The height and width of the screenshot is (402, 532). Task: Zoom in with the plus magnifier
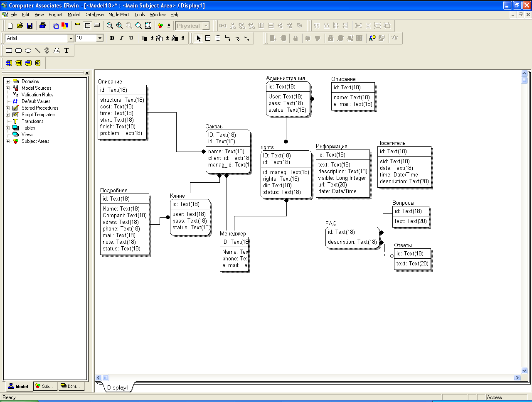click(119, 26)
